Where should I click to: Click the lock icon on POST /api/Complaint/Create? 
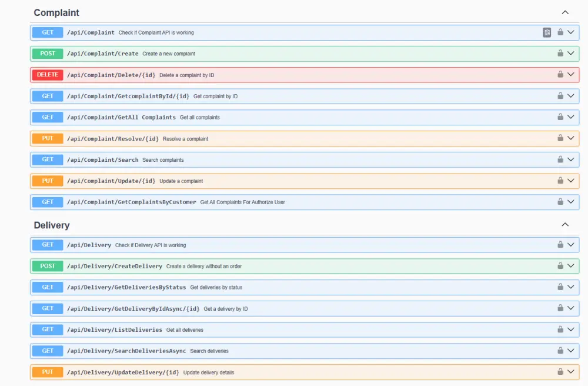click(560, 54)
